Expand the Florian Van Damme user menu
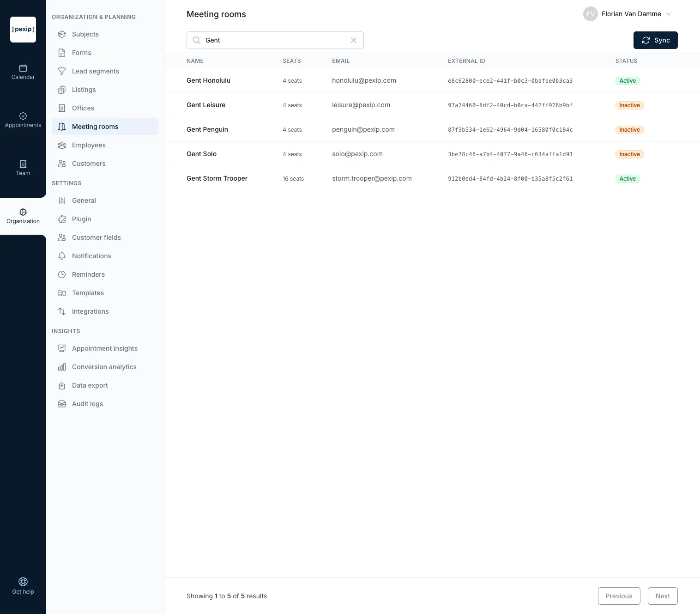 [x=669, y=14]
